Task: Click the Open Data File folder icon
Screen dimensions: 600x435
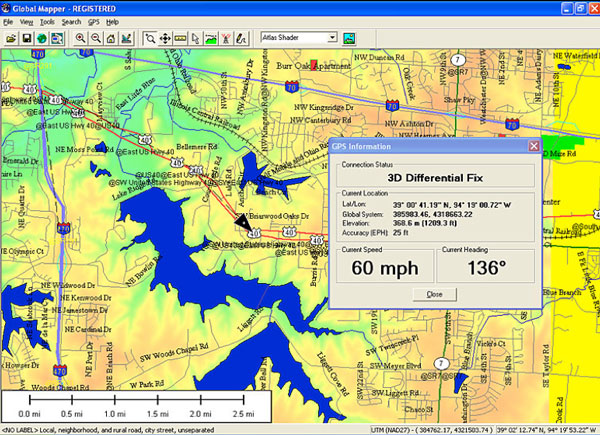Action: tap(10, 38)
